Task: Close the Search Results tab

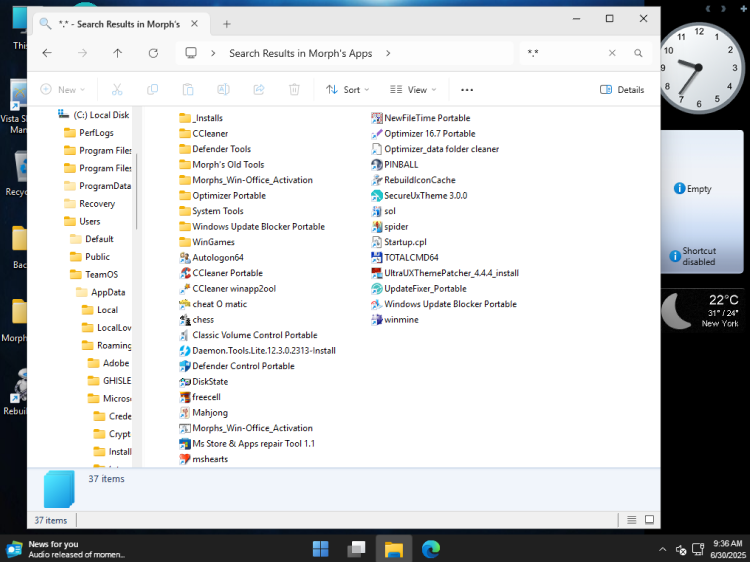Action: tap(194, 23)
